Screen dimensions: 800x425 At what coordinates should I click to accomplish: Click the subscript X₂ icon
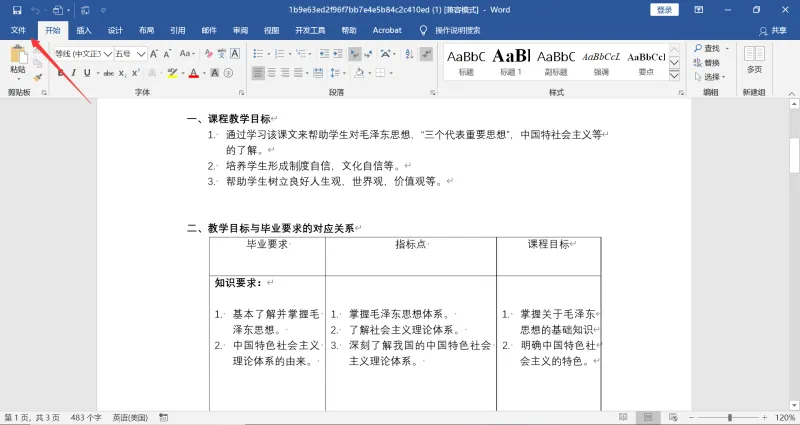click(122, 73)
